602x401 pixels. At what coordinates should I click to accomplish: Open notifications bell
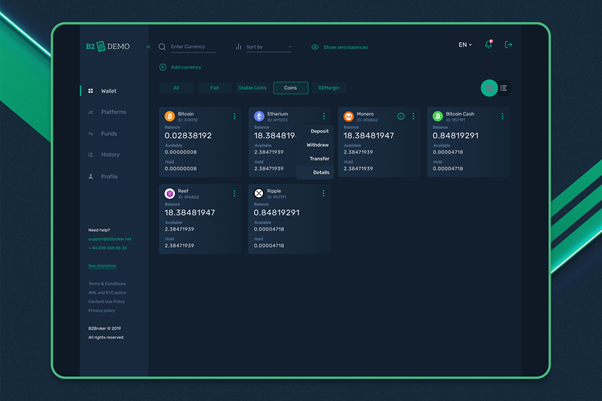pyautogui.click(x=488, y=45)
